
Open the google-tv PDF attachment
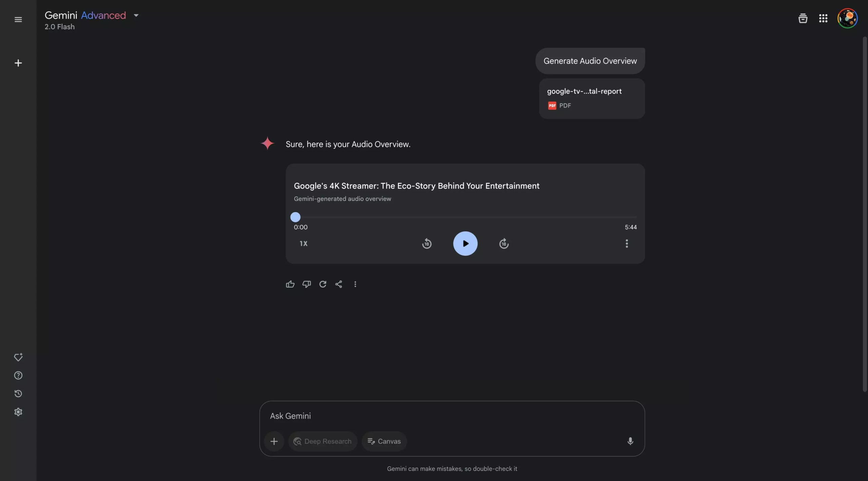coord(592,98)
